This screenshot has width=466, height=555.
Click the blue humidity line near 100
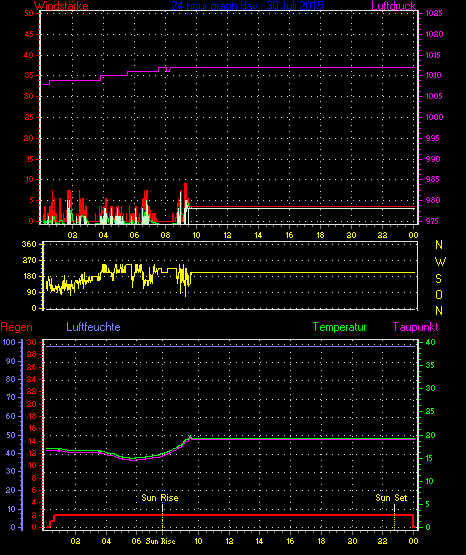(x=230, y=347)
